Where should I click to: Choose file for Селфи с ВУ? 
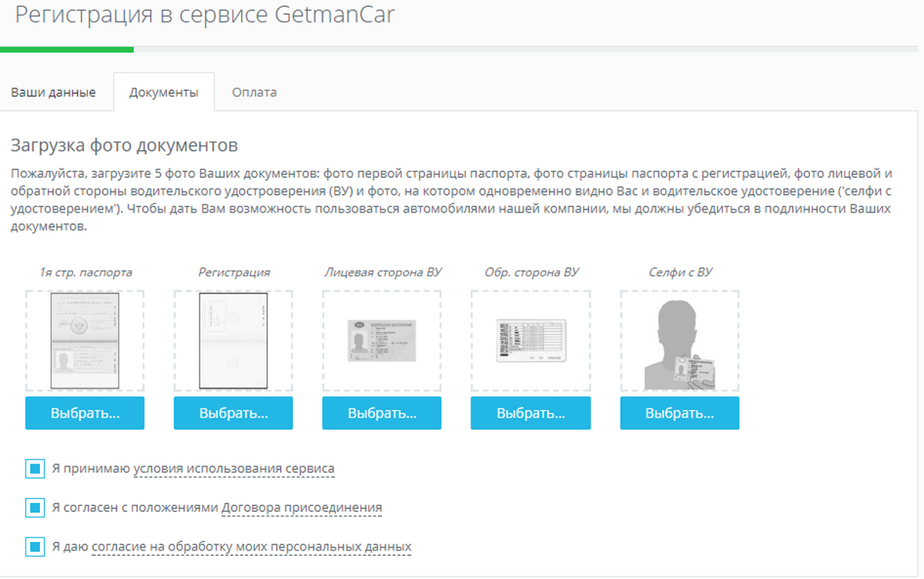coord(679,413)
